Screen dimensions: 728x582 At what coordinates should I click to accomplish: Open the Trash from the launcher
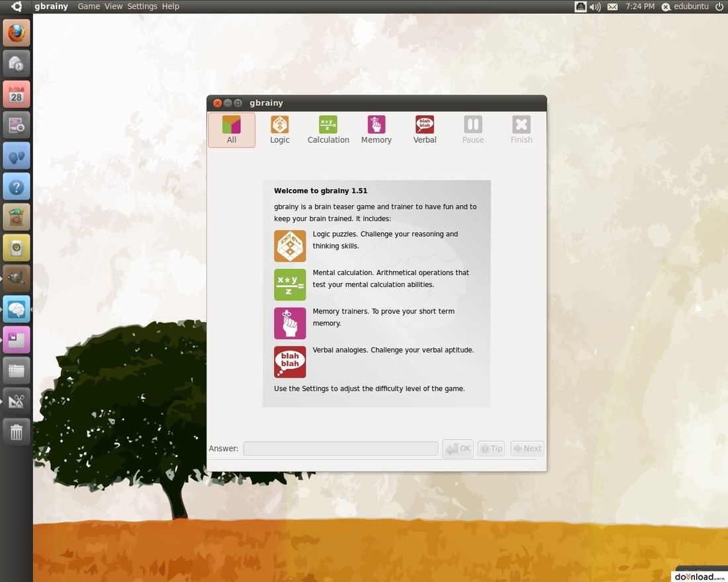17,432
